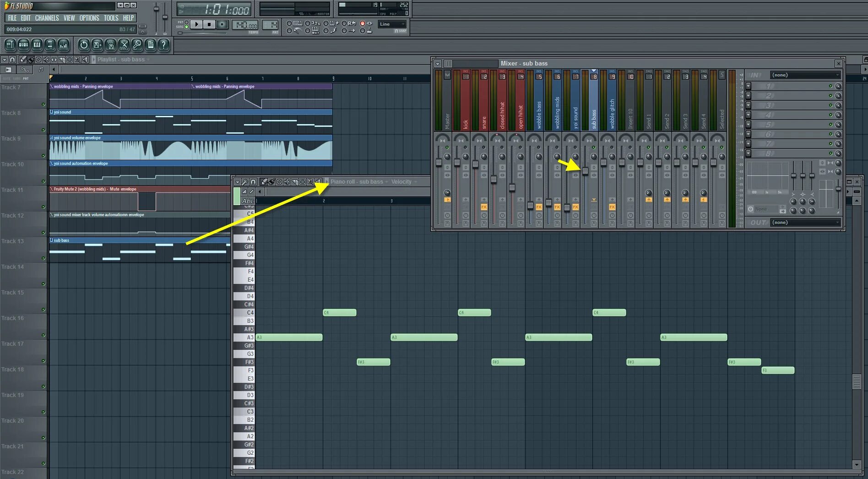Click the A3 key on the piano roll keyboard
868x479 pixels.
pos(244,337)
